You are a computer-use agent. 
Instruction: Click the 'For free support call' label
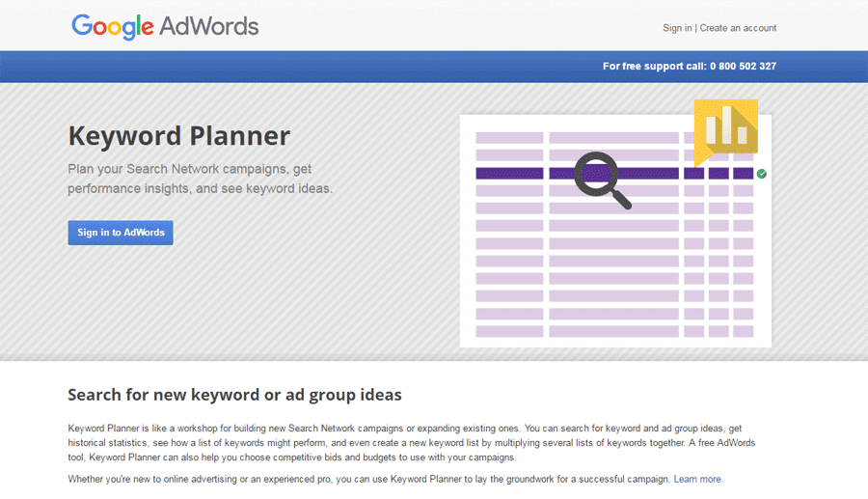pos(654,67)
